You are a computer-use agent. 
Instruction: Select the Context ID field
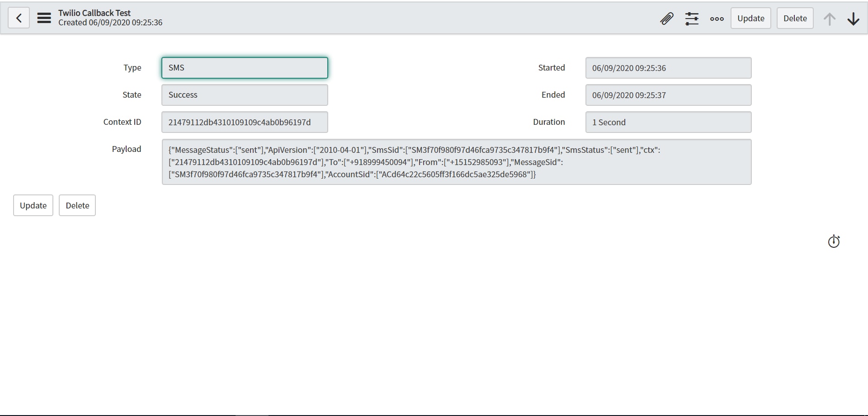[245, 122]
